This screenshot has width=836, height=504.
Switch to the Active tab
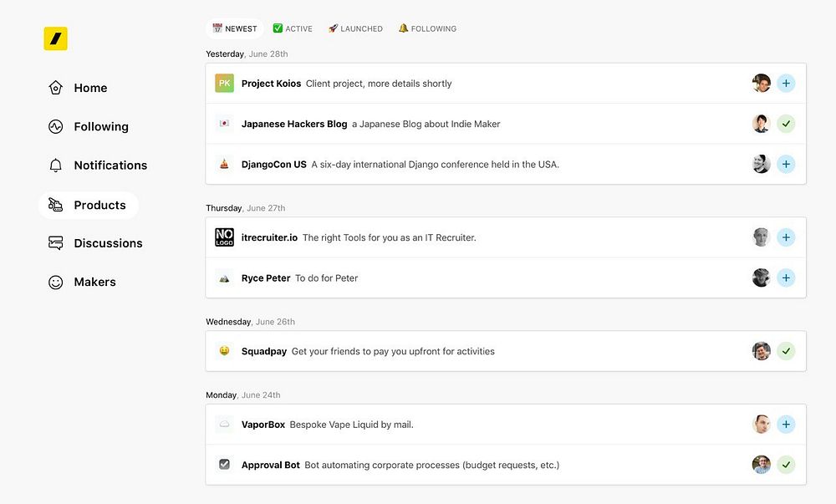293,28
